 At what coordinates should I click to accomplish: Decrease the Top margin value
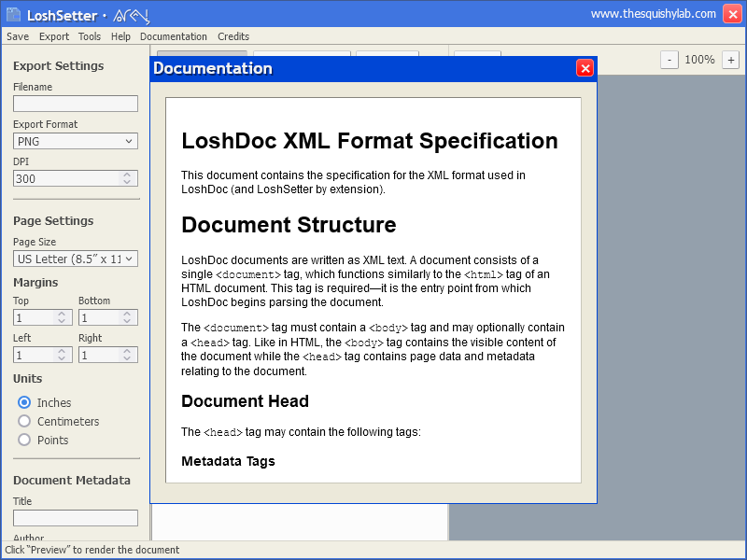62,321
